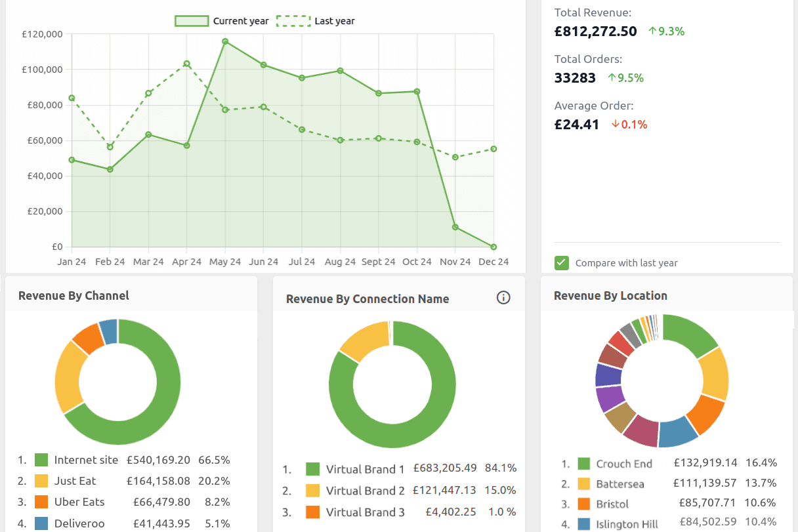This screenshot has height=532, width=798.
Task: Click the info icon beside Revenue By Connection Name
Action: tap(503, 298)
